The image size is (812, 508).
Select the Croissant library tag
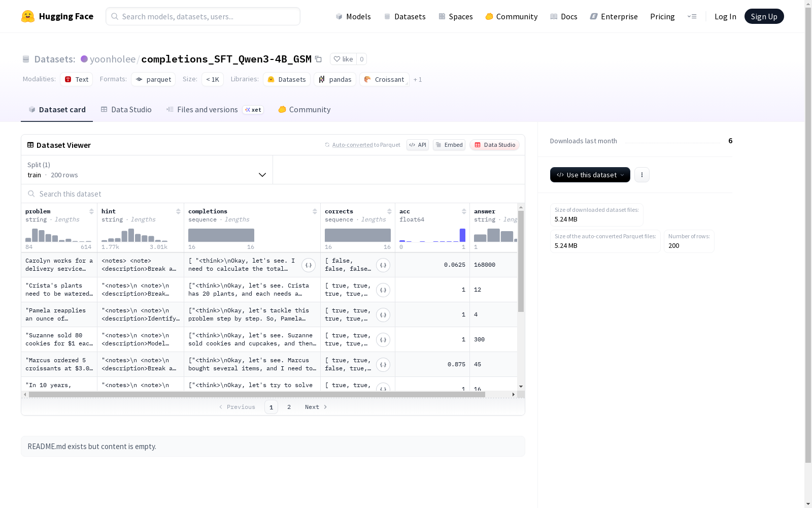coord(384,79)
